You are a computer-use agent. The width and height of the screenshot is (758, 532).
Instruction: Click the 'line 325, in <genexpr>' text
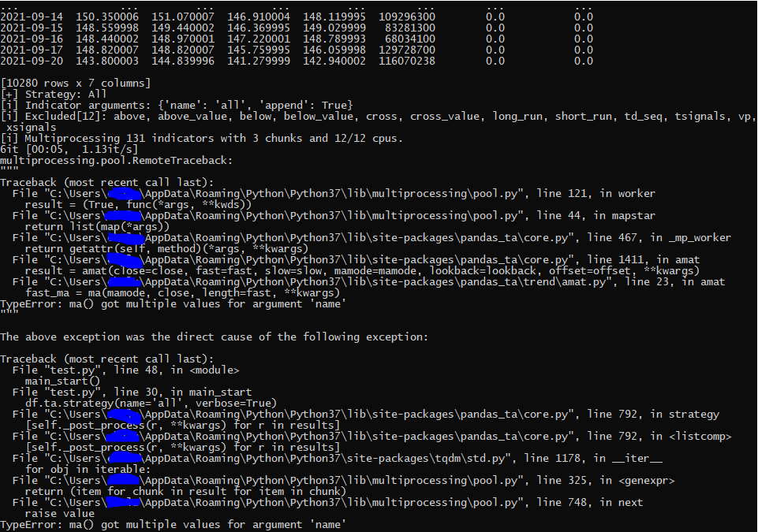pos(605,481)
